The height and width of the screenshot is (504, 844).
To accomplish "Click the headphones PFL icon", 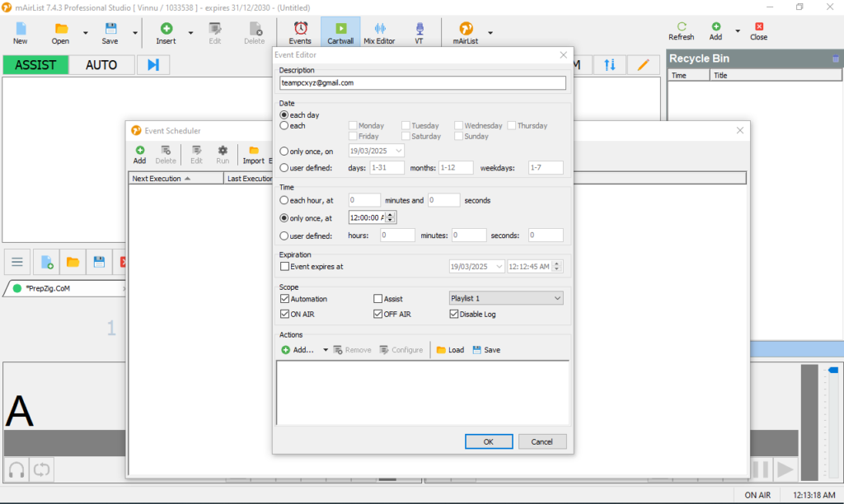I will pyautogui.click(x=16, y=469).
